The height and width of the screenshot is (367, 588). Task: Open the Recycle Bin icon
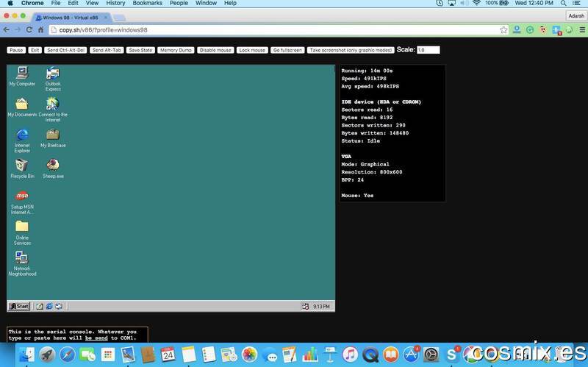click(22, 168)
